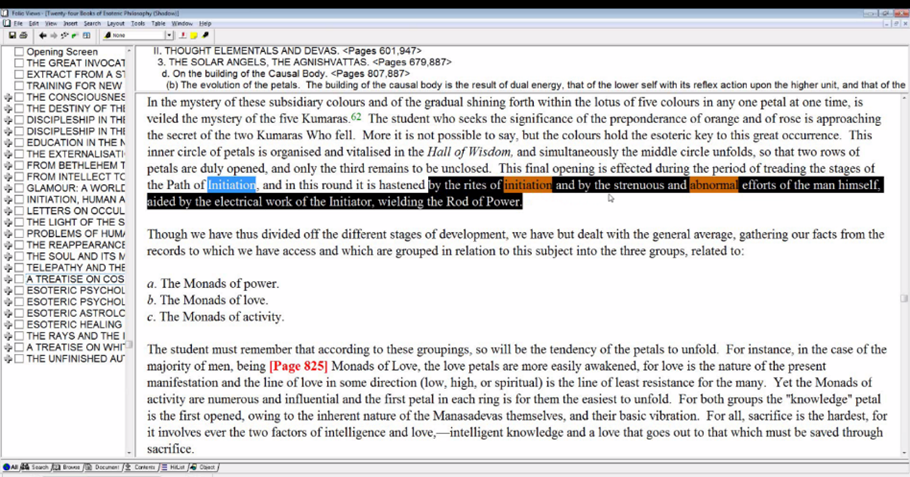Select A TREATISE ON WHI tree entry
910x477 pixels.
(x=75, y=347)
